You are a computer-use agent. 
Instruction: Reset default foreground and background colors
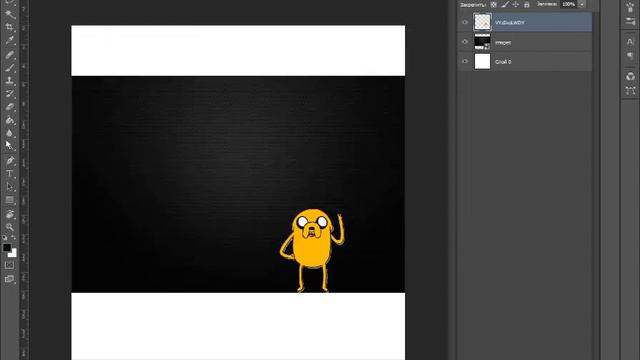pos(4,238)
